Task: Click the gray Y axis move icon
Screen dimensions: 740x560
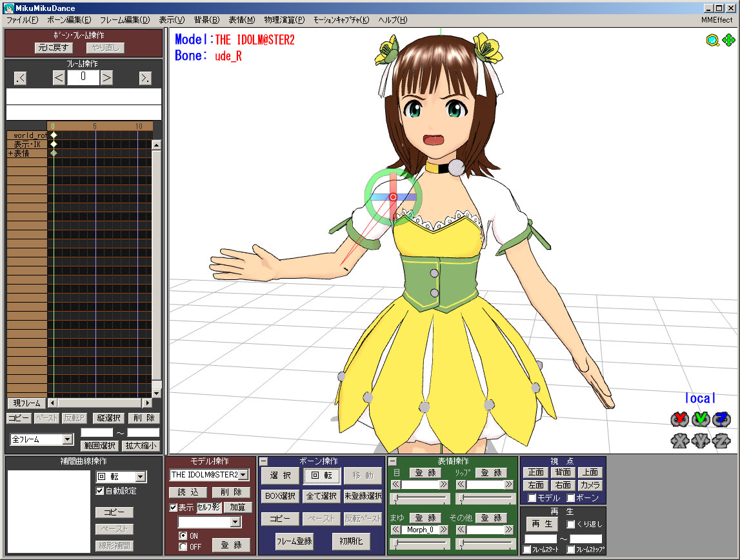Action: (701, 441)
